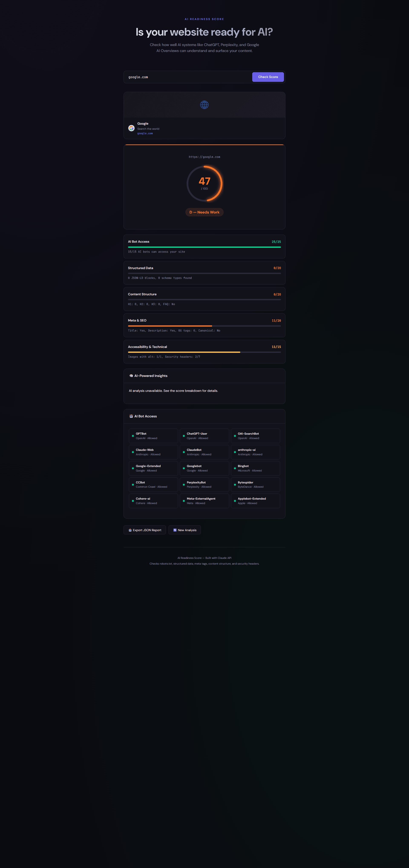The image size is (409, 868).
Task: Click the green status dot beside Bingbot
Action: [x=235, y=468]
